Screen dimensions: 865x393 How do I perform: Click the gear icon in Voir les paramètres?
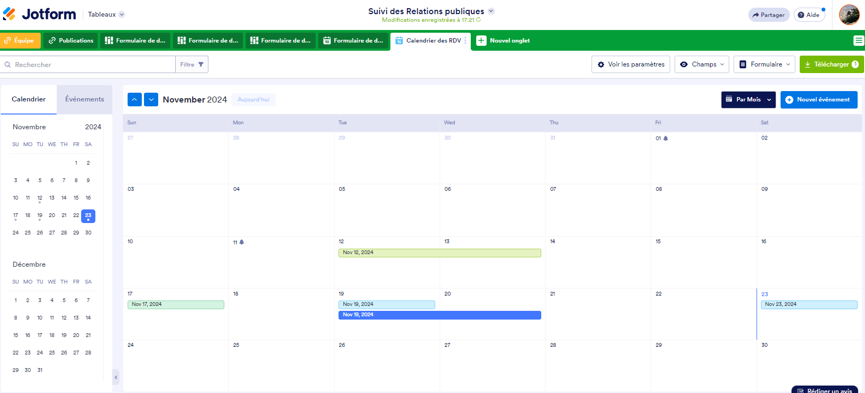(x=601, y=65)
